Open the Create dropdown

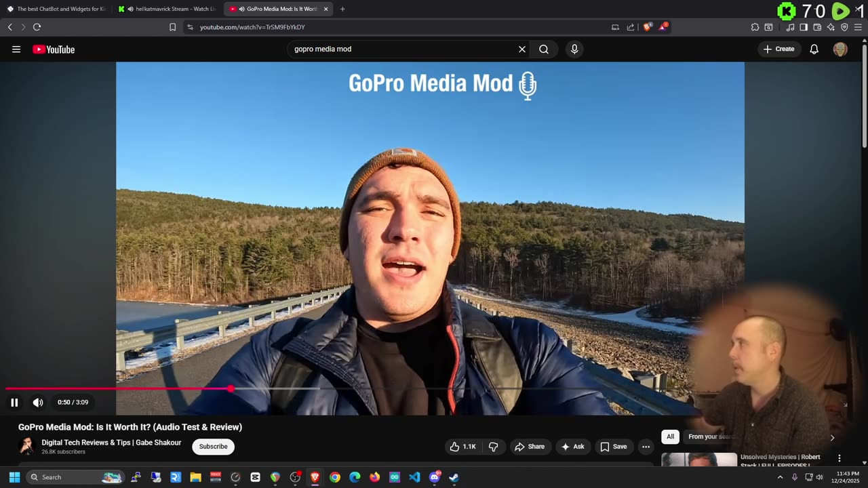pos(779,49)
